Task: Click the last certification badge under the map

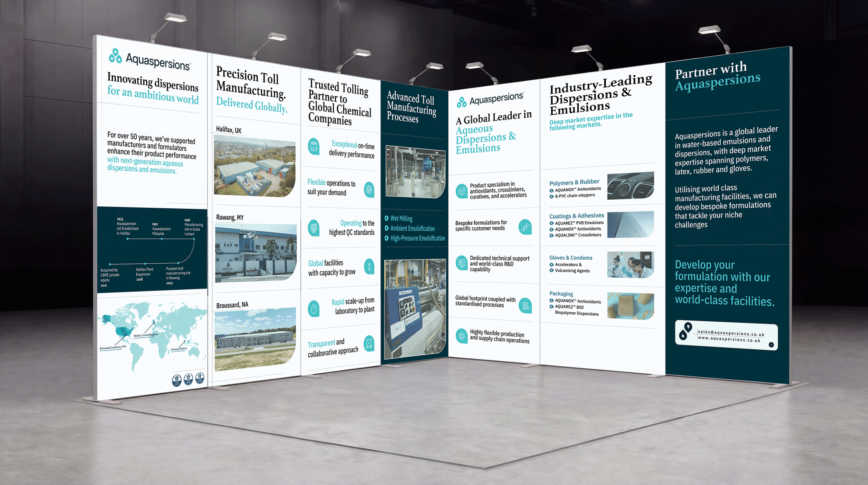Action: [x=200, y=378]
